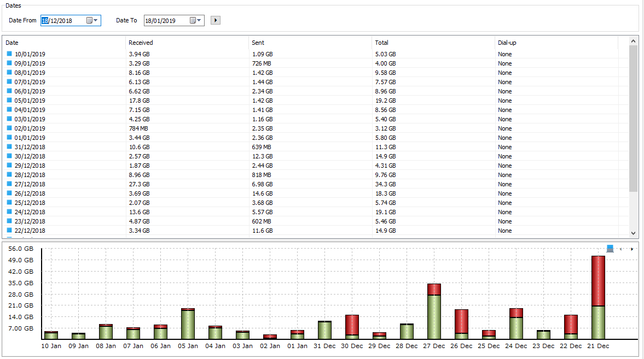Select the blue icon for row 24/12/2018

point(9,211)
